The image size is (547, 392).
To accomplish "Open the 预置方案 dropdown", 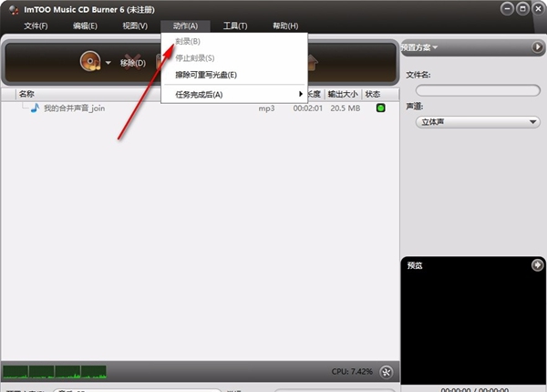I will pyautogui.click(x=419, y=47).
